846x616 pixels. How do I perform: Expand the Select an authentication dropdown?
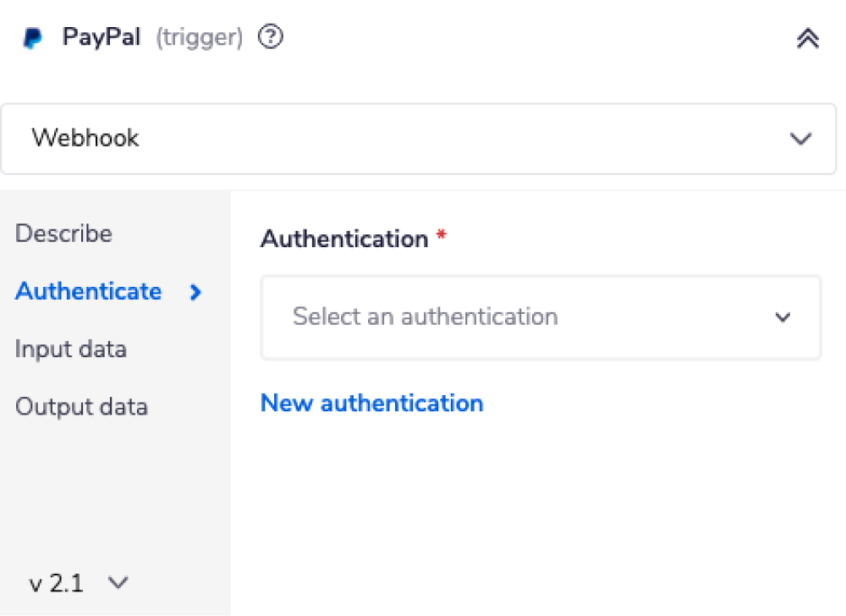[541, 317]
